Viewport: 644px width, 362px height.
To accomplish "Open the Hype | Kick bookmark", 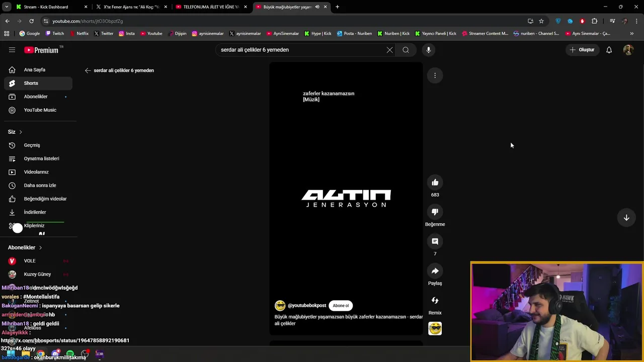I will (318, 34).
